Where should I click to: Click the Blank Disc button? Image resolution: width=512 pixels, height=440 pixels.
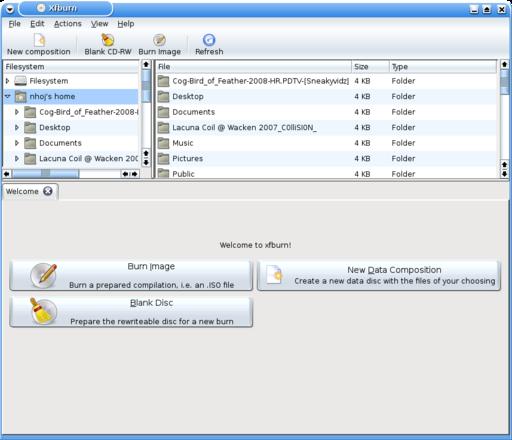(x=131, y=312)
